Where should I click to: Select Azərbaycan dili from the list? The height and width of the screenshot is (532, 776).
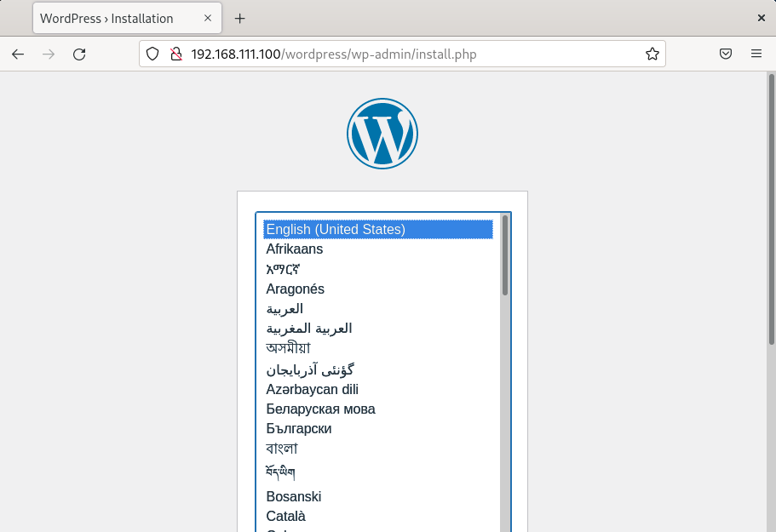(x=312, y=389)
